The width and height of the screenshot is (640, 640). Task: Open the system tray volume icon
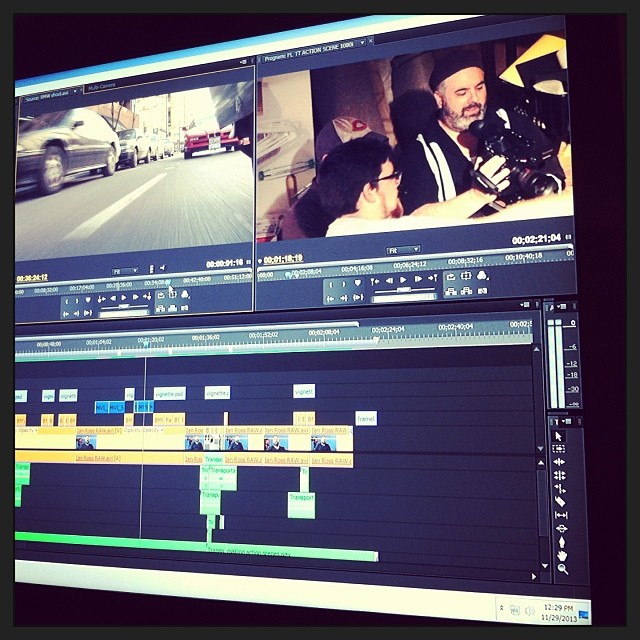(x=530, y=609)
